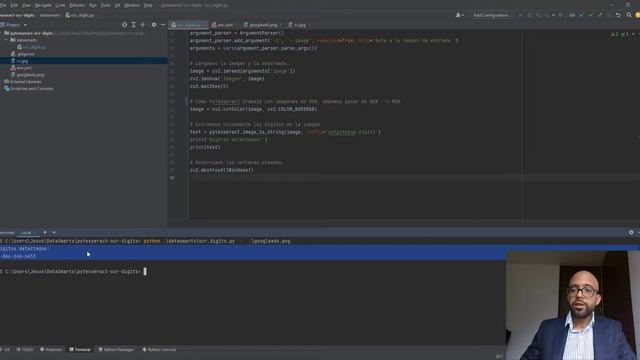Open the Tools menu
Viewport: 640px width, 360px height.
(x=105, y=5)
